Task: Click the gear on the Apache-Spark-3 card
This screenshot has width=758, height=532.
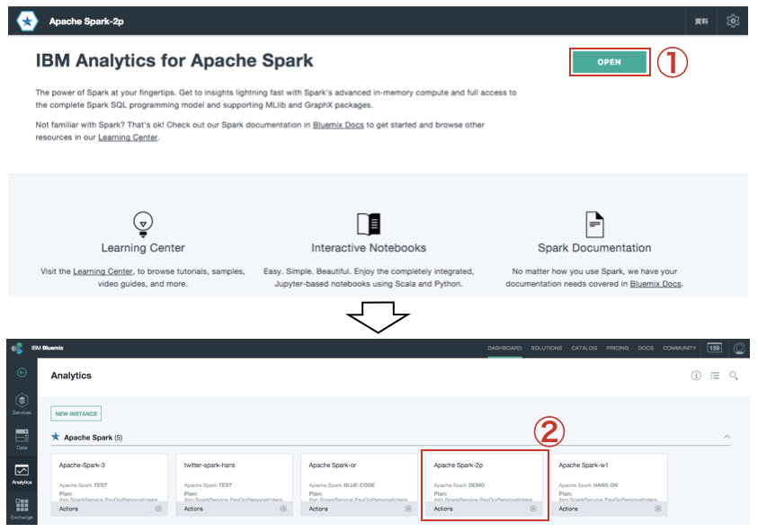Action: coord(158,509)
